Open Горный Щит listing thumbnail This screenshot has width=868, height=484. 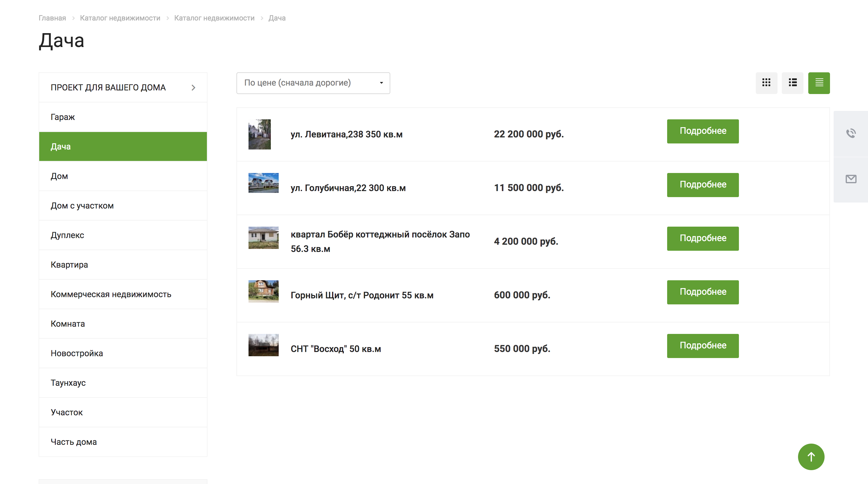pos(263,291)
